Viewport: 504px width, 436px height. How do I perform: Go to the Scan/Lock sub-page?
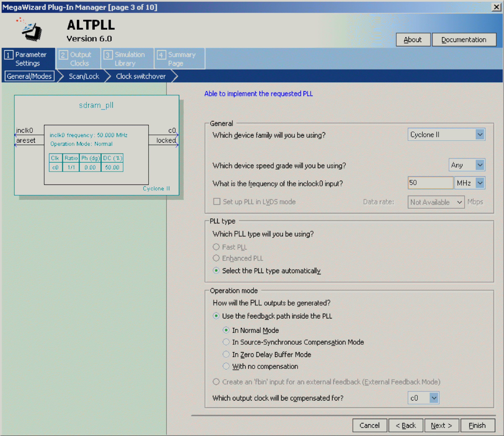click(84, 76)
